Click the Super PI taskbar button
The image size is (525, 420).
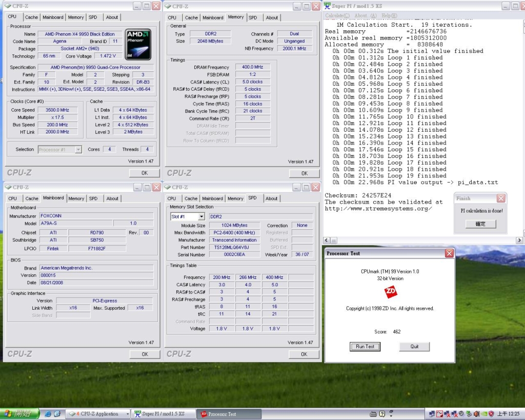coord(163,414)
